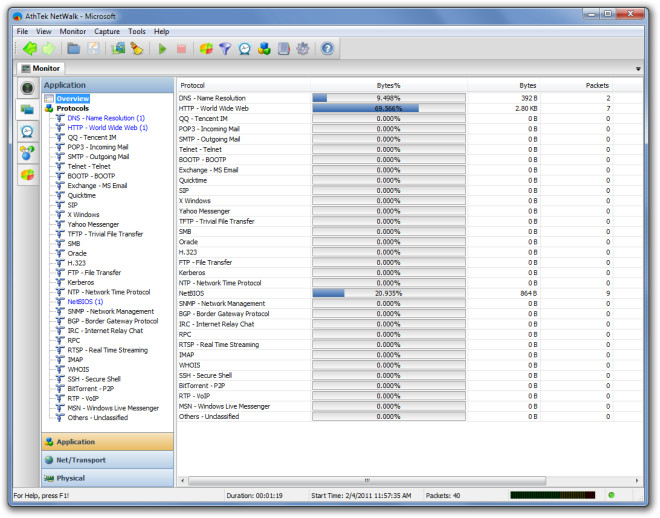Open the Application panel button
The image size is (660, 518).
(108, 442)
